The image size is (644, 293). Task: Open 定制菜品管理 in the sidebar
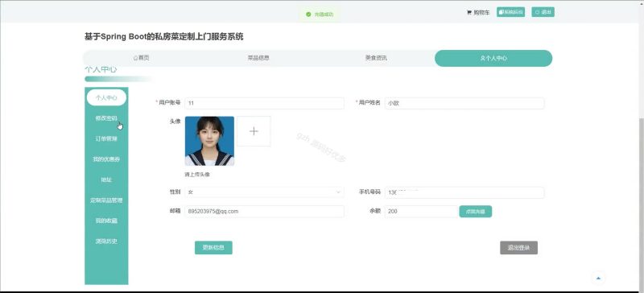coord(106,200)
